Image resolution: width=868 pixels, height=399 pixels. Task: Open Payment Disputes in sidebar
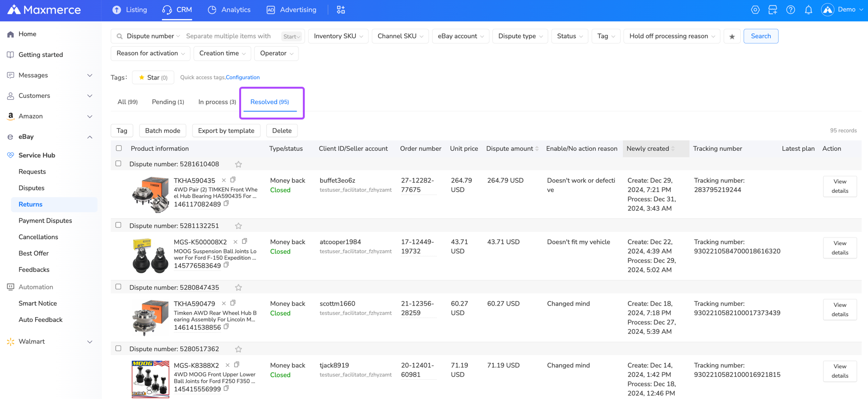(45, 221)
